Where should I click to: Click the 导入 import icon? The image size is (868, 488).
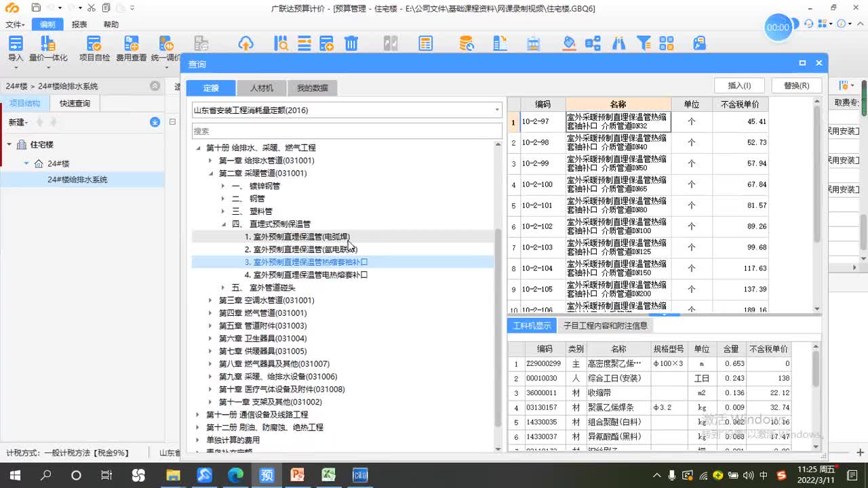click(16, 44)
